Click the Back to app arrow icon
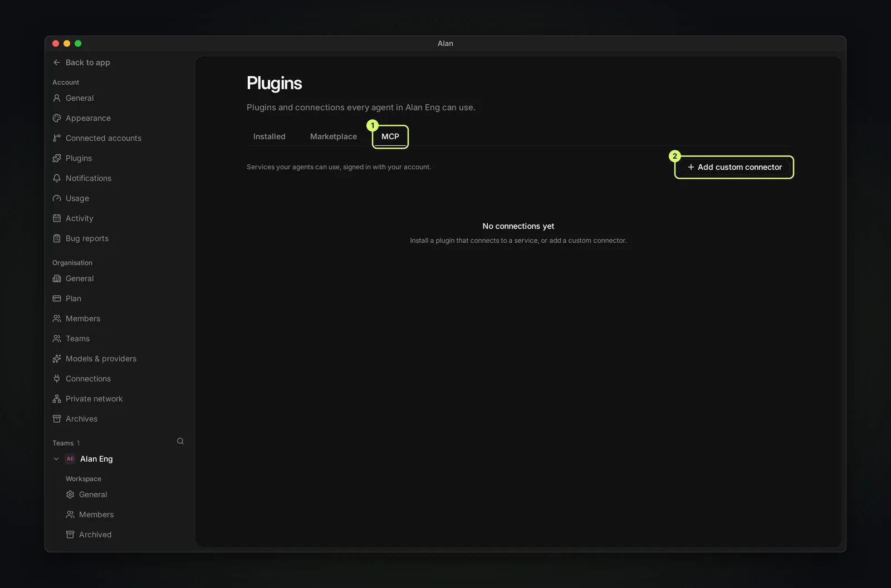Image resolution: width=891 pixels, height=588 pixels. click(57, 62)
